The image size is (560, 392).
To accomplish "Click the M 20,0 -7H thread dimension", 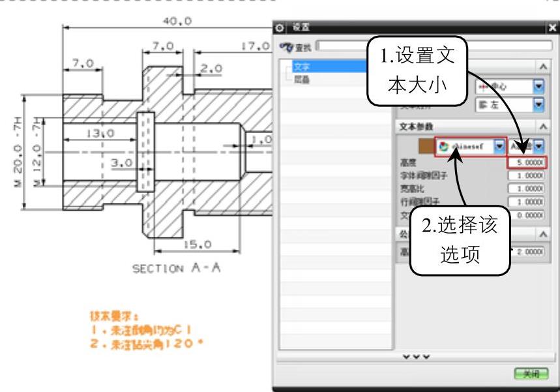I will pyautogui.click(x=18, y=151).
